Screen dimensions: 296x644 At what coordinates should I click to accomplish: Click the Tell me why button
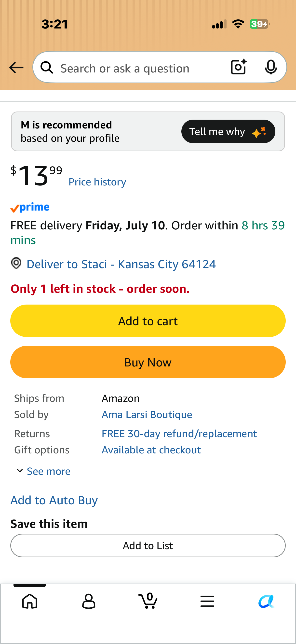click(x=228, y=131)
